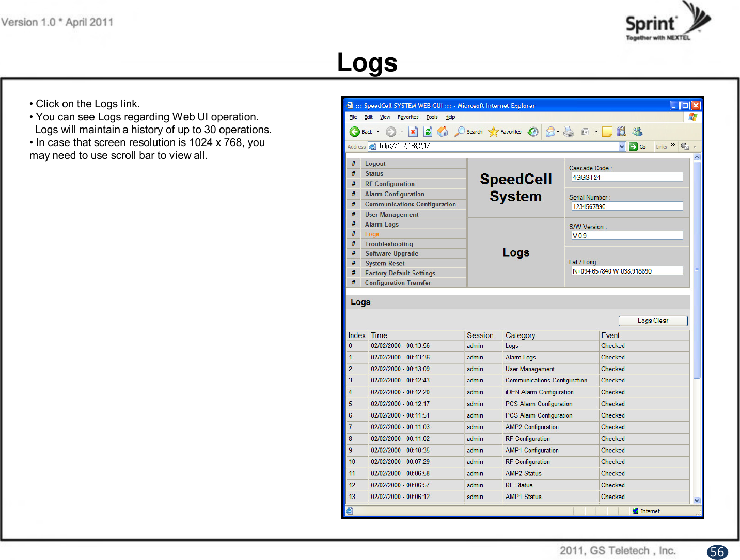Click the Cascade Code field
The height and width of the screenshot is (560, 740).
coord(627,177)
